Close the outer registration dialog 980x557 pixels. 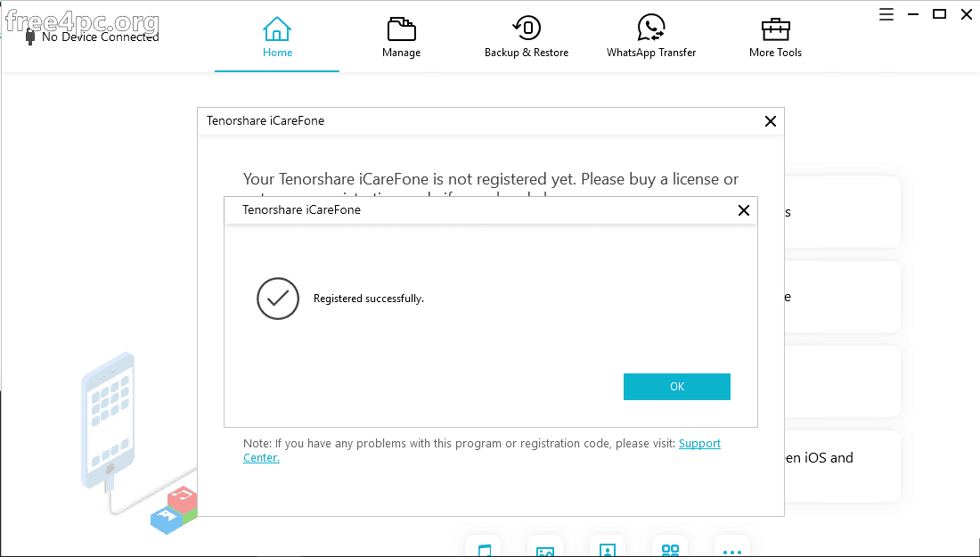pos(771,121)
